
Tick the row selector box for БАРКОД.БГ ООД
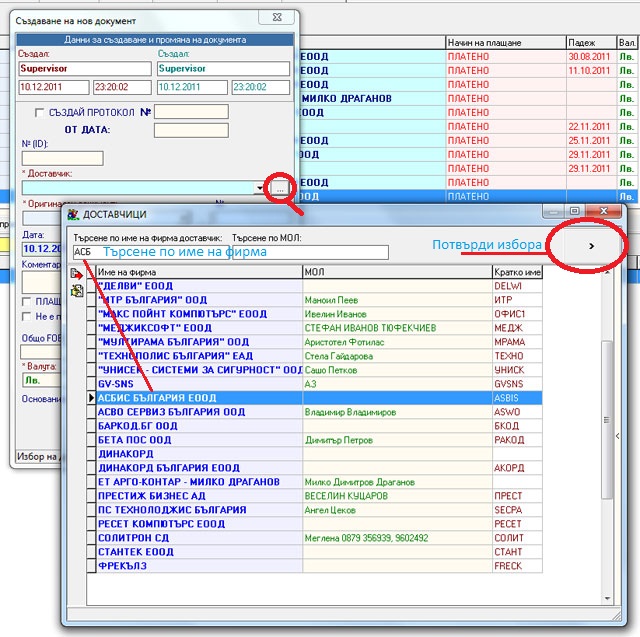click(91, 426)
